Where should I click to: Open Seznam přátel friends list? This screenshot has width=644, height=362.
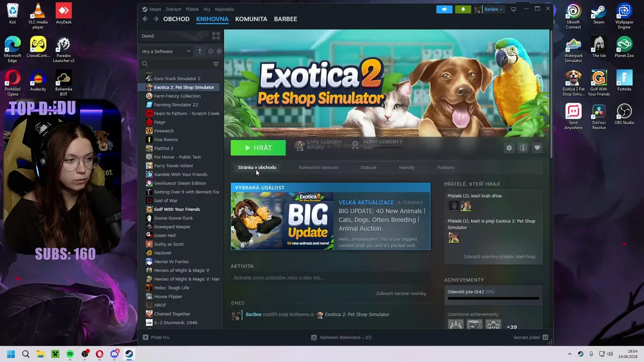pos(530,337)
